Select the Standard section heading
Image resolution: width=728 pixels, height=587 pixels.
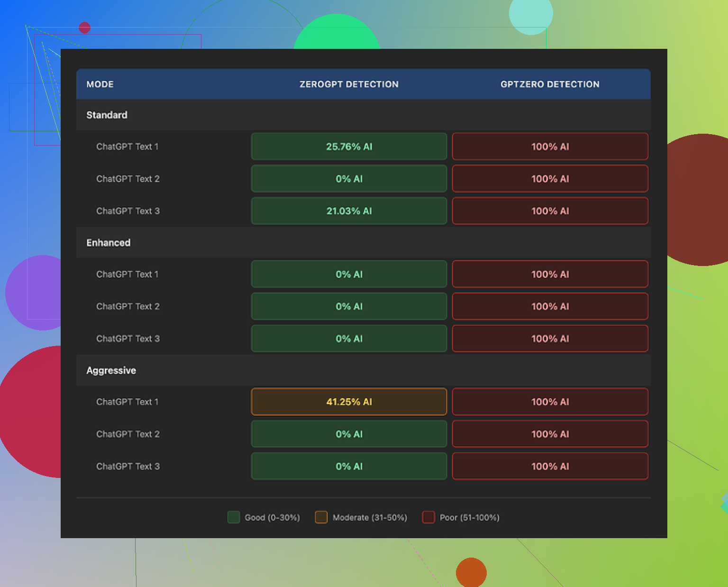107,115
